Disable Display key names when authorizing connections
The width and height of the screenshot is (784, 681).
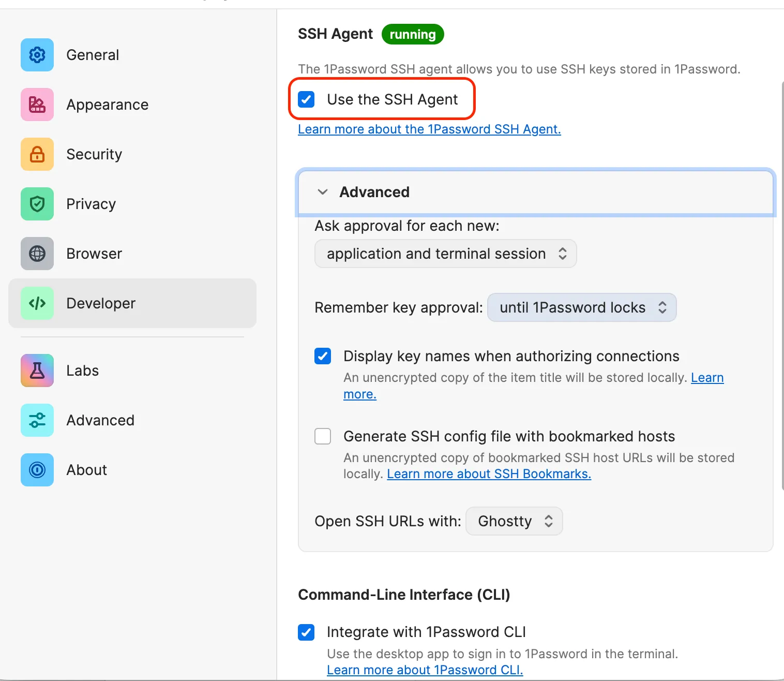point(323,356)
